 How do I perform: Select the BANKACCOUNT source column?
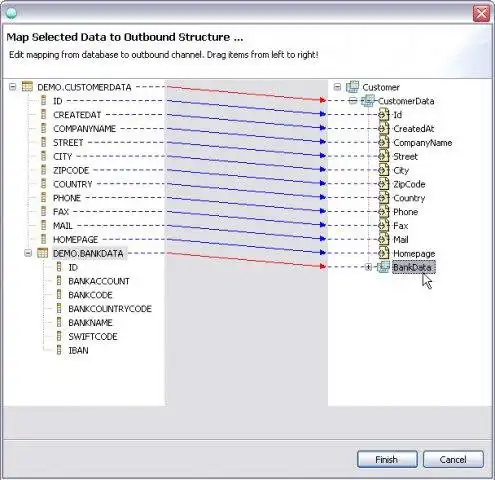click(99, 281)
